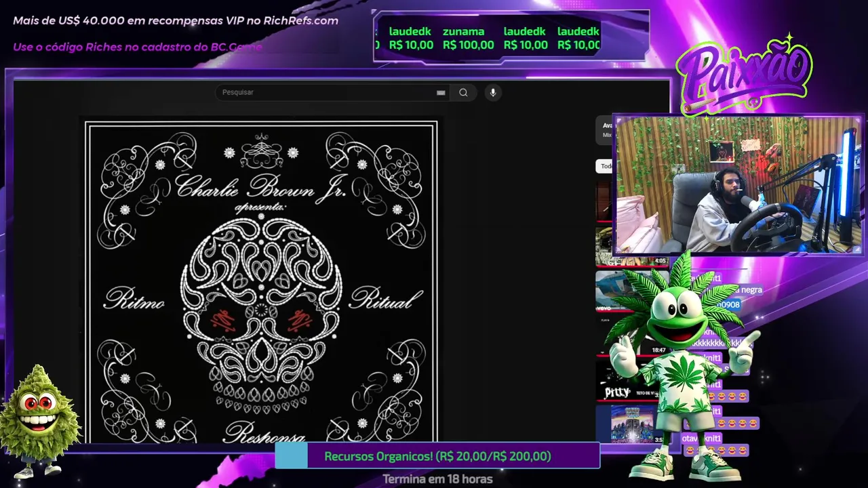The image size is (868, 488).
Task: Focus the Pesquisar search field
Action: click(333, 93)
